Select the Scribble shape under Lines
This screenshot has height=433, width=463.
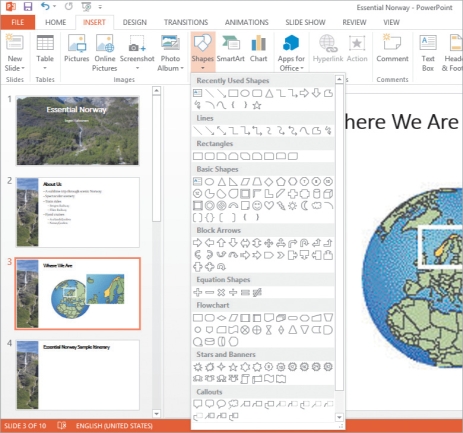(x=328, y=131)
